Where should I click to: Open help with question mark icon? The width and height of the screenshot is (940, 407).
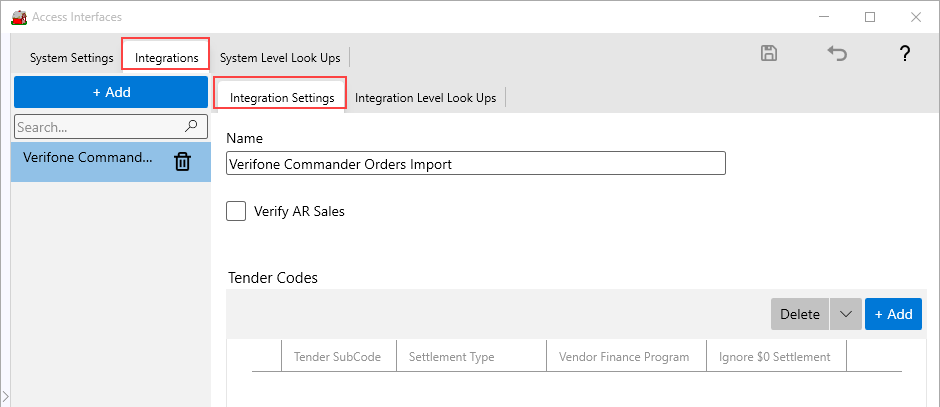pyautogui.click(x=904, y=54)
